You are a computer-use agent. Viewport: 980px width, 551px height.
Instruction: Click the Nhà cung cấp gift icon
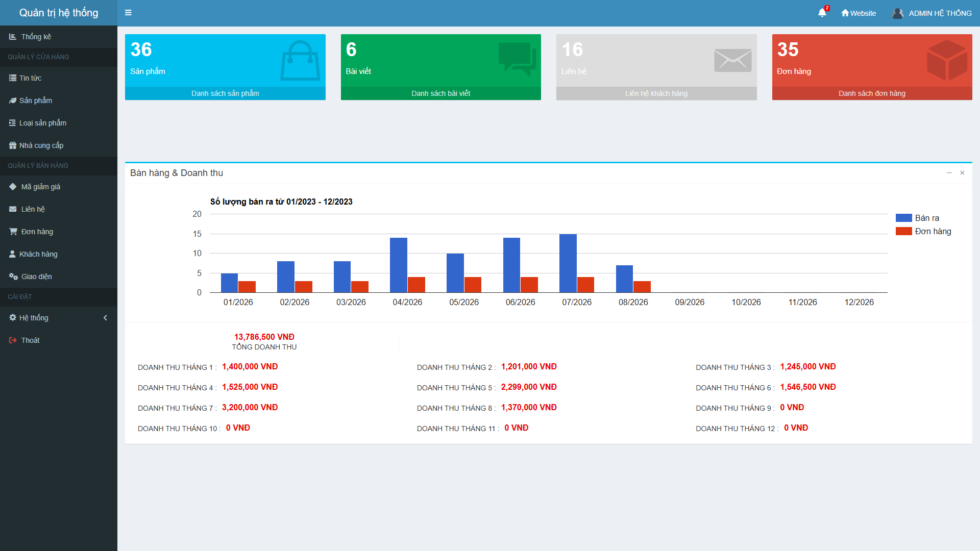[13, 145]
